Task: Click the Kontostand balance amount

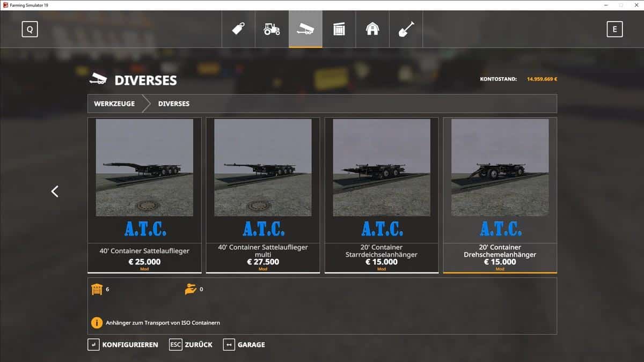Action: (541, 79)
